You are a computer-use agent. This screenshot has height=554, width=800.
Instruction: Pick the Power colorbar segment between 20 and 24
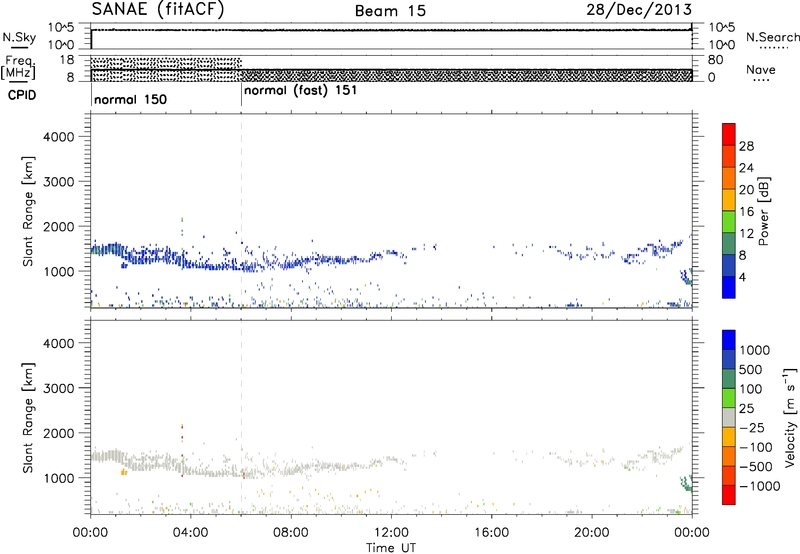729,178
